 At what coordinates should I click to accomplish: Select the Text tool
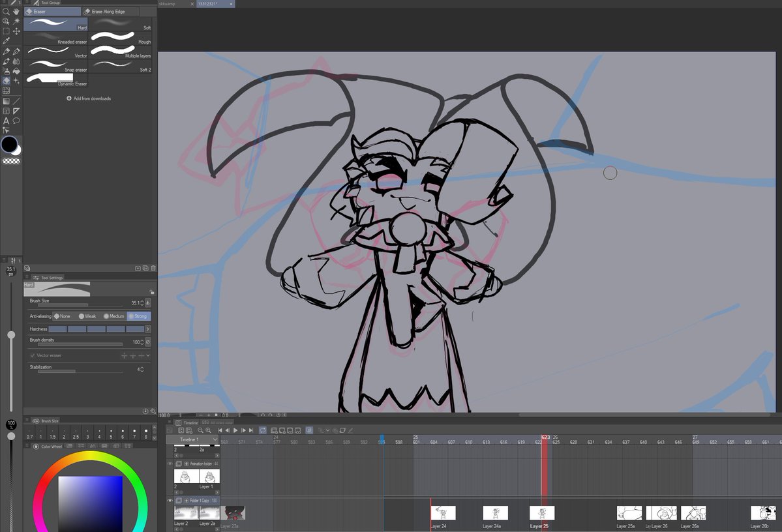(x=6, y=121)
